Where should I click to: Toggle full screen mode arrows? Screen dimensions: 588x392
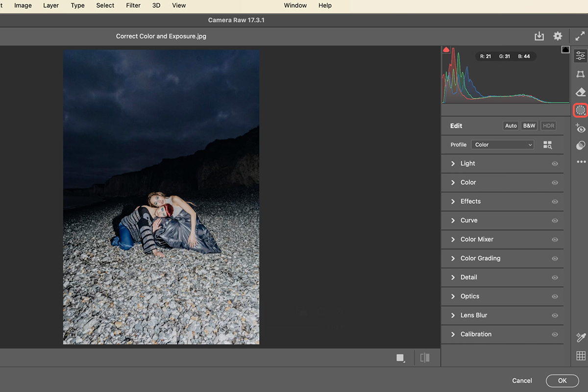[580, 36]
